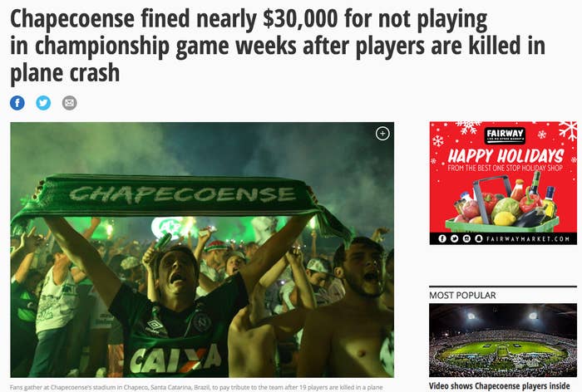Click the Fairway logo in the ad

pyautogui.click(x=505, y=135)
